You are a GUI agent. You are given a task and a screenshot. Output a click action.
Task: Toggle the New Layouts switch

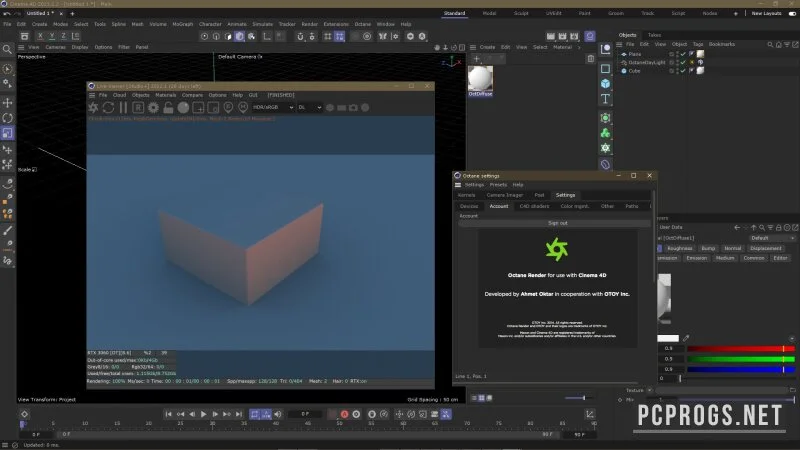pos(792,14)
